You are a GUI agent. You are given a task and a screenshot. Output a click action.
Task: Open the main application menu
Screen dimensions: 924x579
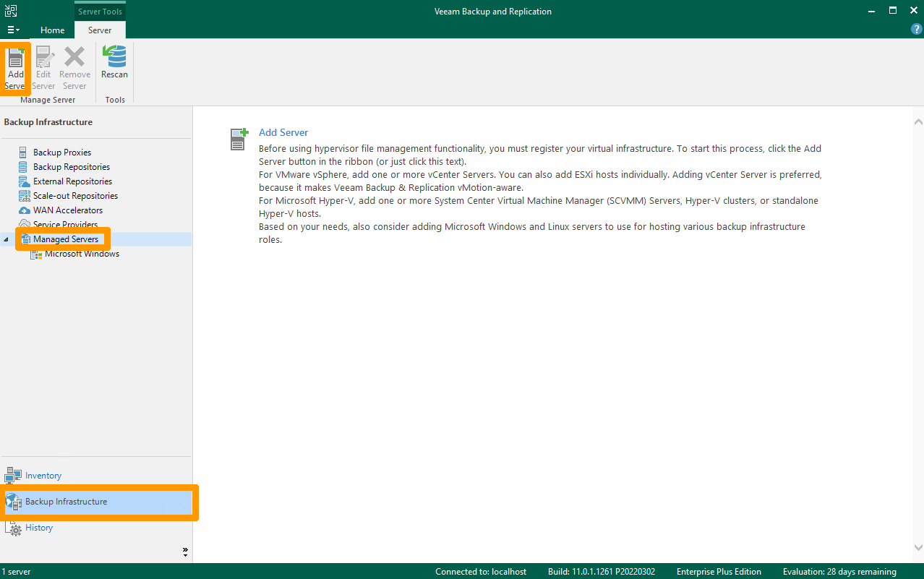point(13,30)
